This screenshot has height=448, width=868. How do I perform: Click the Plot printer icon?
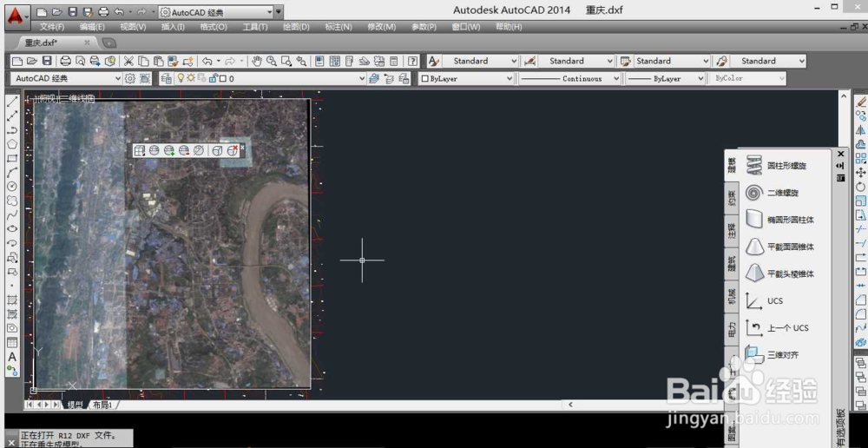pyautogui.click(x=66, y=61)
